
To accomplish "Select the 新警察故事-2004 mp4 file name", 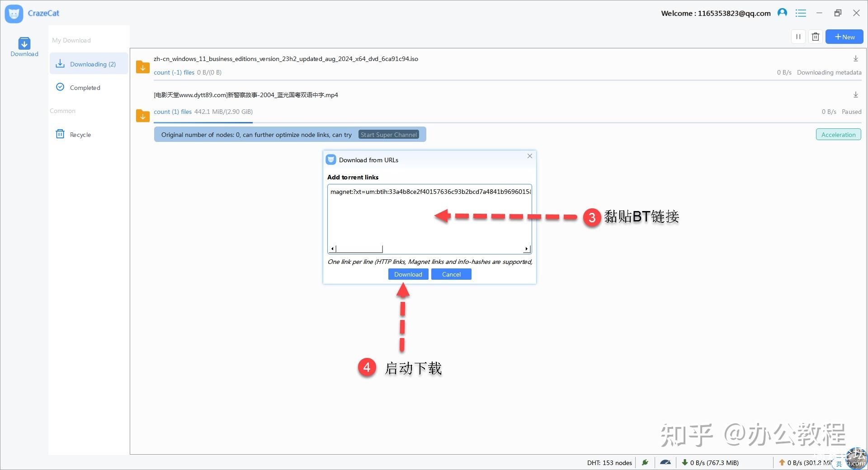I will pyautogui.click(x=246, y=95).
